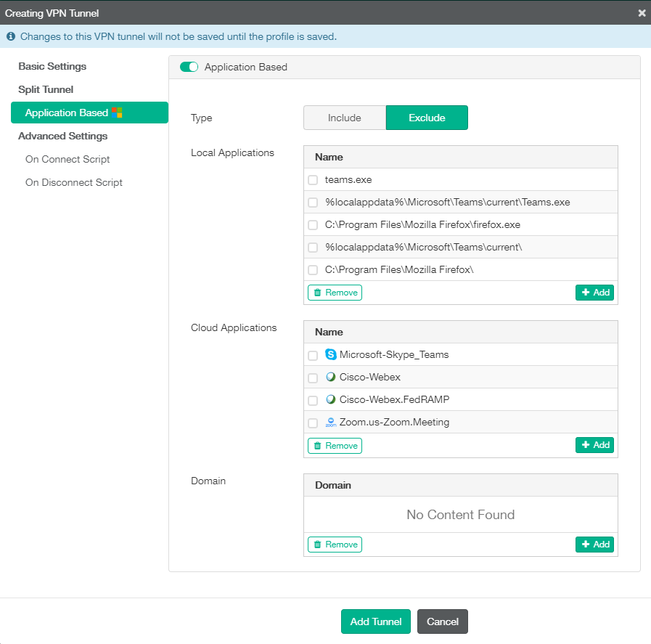Image resolution: width=651 pixels, height=644 pixels.
Task: Select the Include type option
Action: coord(345,117)
